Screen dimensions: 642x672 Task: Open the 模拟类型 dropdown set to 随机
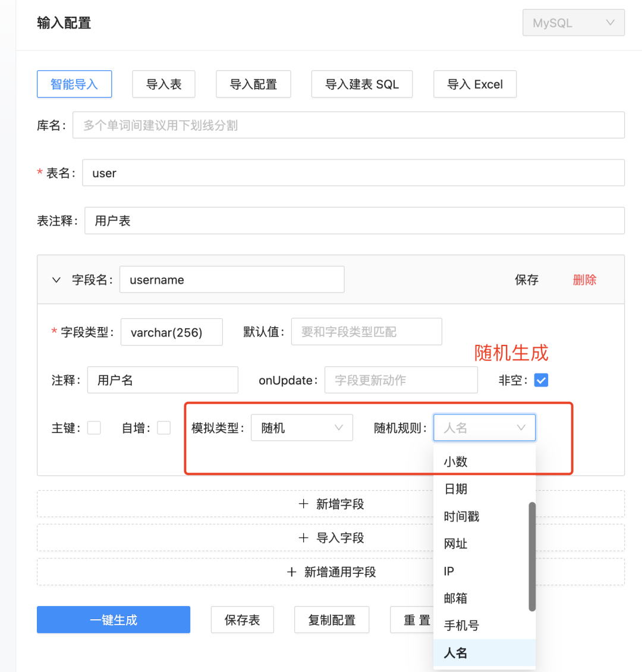(302, 428)
